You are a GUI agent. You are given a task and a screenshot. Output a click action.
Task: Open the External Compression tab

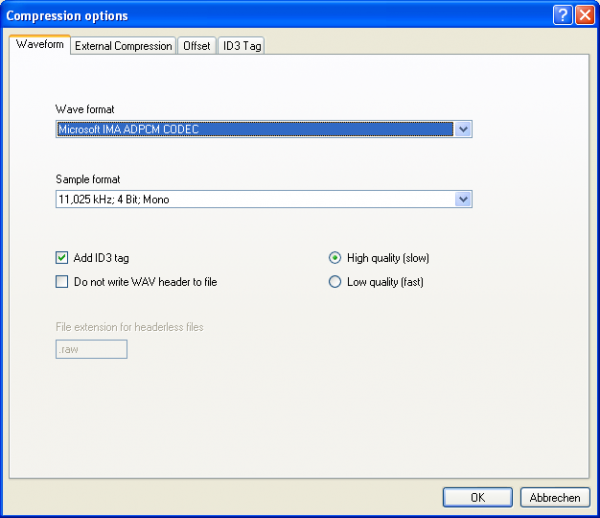coord(123,46)
